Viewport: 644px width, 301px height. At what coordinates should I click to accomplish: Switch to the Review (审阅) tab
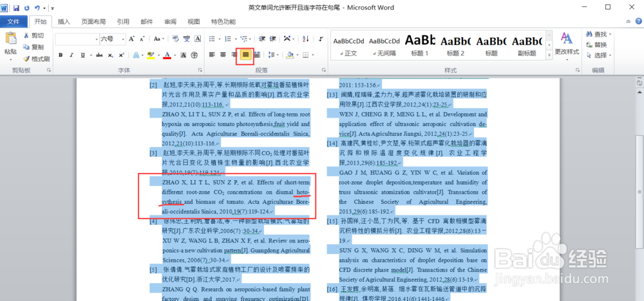coord(171,22)
